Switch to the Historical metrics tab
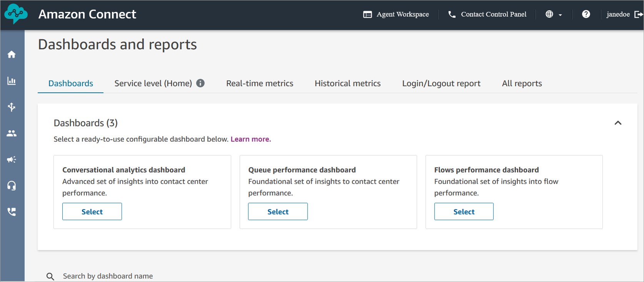644x282 pixels. coord(348,83)
